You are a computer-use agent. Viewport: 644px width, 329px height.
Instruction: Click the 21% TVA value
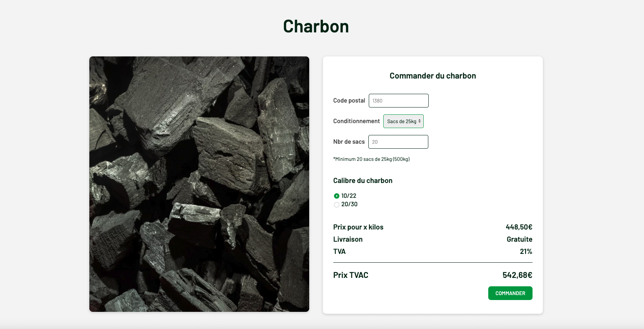pyautogui.click(x=526, y=252)
